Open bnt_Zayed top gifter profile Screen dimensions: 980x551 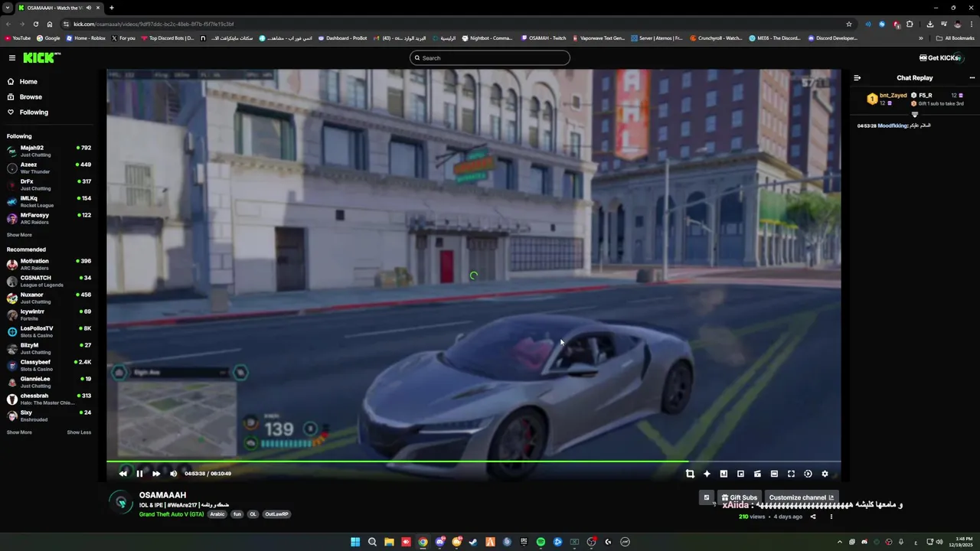[887, 99]
